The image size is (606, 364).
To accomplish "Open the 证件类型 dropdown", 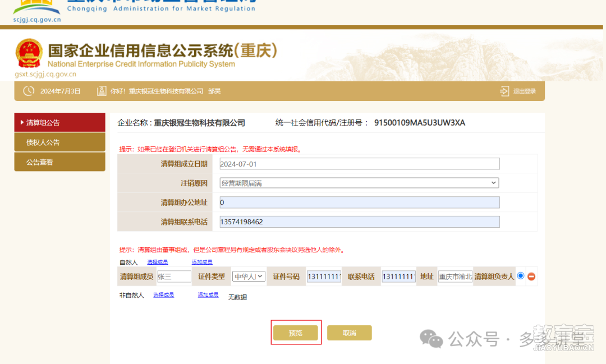I will [249, 277].
